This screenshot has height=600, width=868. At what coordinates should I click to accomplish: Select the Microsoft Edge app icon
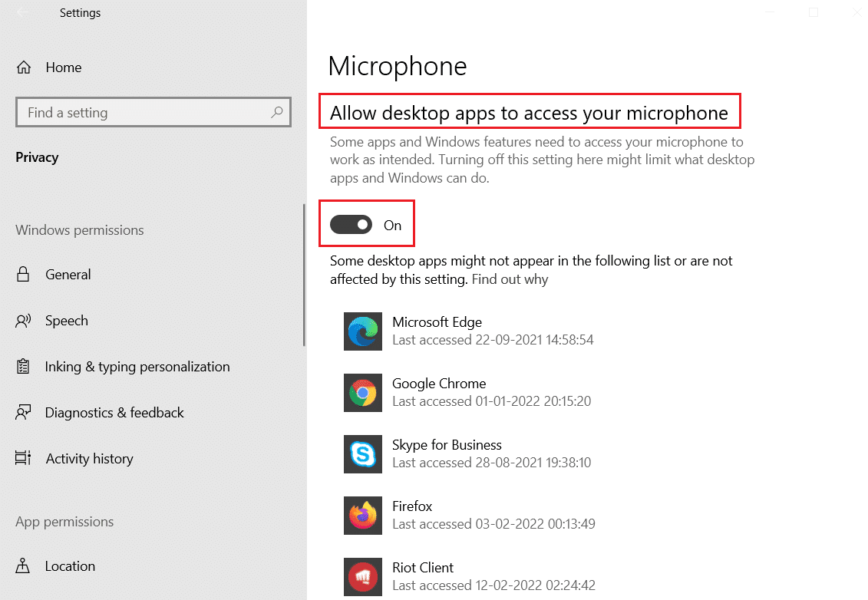362,331
